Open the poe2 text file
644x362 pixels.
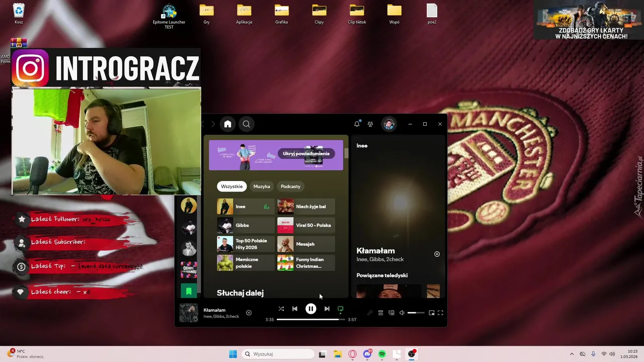432,14
